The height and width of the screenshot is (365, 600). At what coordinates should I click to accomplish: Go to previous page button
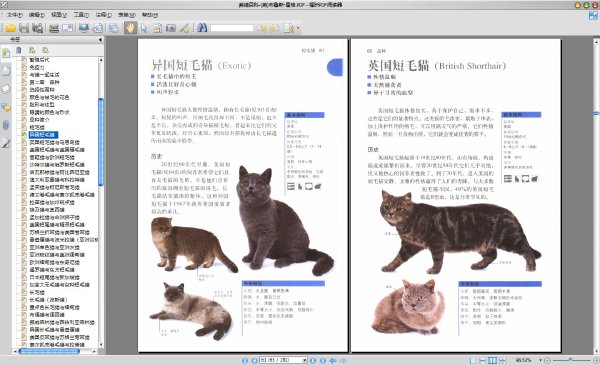click(254, 360)
